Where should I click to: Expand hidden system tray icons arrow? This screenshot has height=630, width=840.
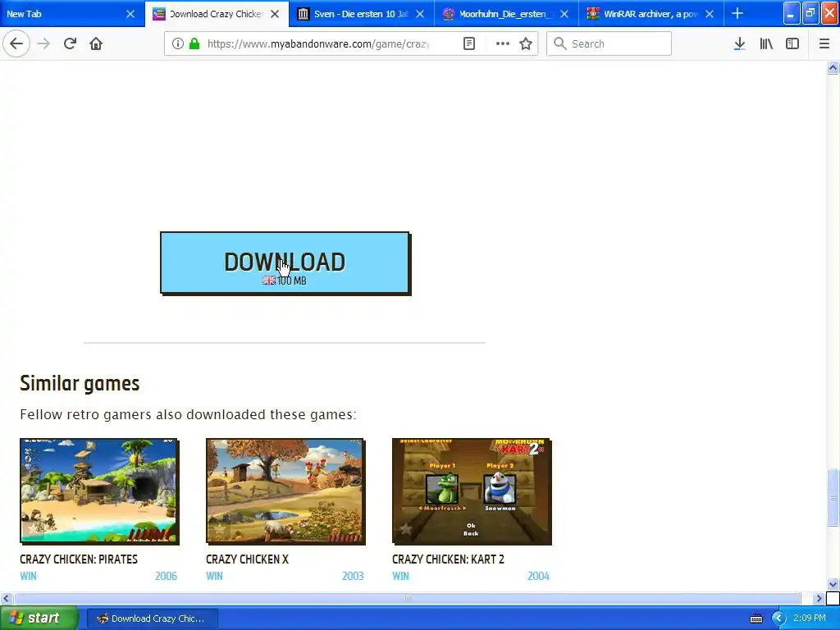pyautogui.click(x=778, y=619)
